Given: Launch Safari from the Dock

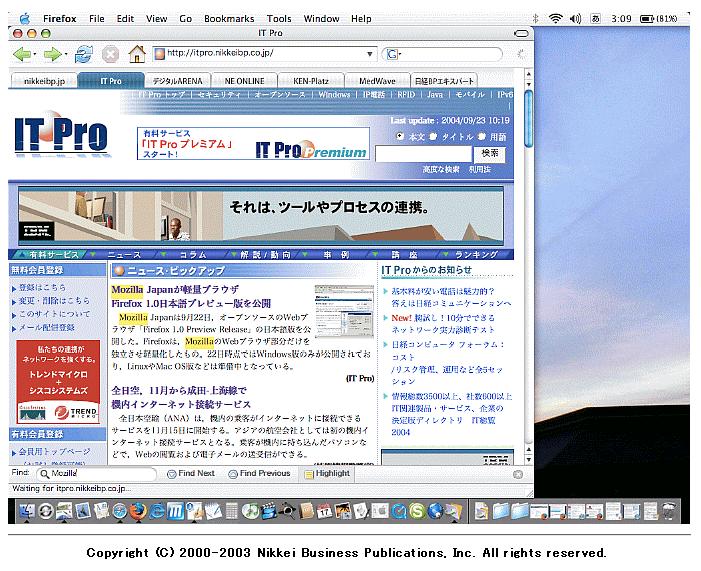Looking at the screenshot, I should (120, 511).
